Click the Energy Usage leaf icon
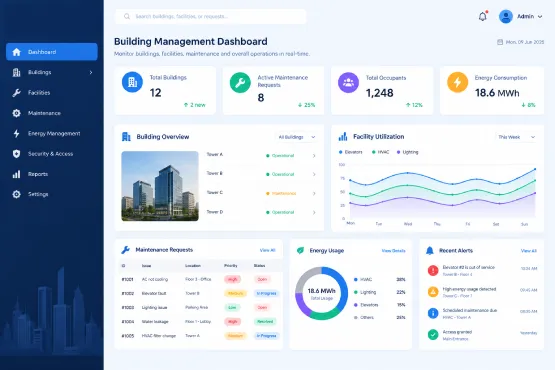Image resolution: width=555 pixels, height=370 pixels. (x=300, y=250)
